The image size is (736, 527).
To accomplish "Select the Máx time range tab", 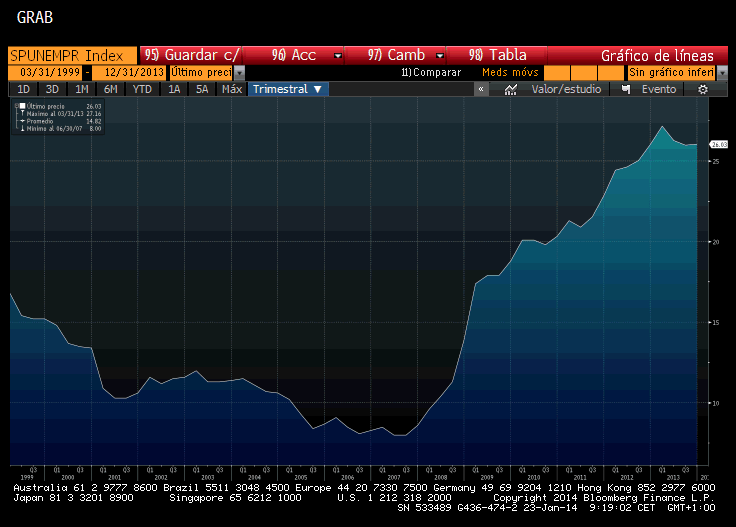I will coord(231,89).
